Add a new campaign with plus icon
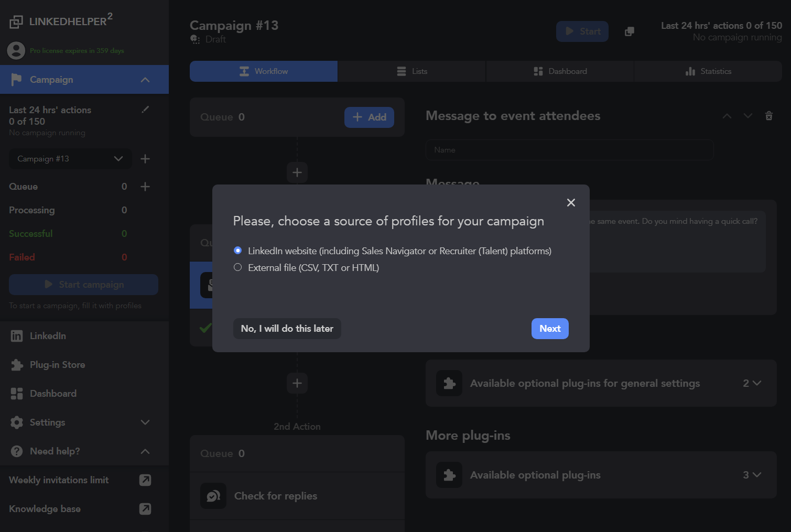791x532 pixels. coord(145,159)
